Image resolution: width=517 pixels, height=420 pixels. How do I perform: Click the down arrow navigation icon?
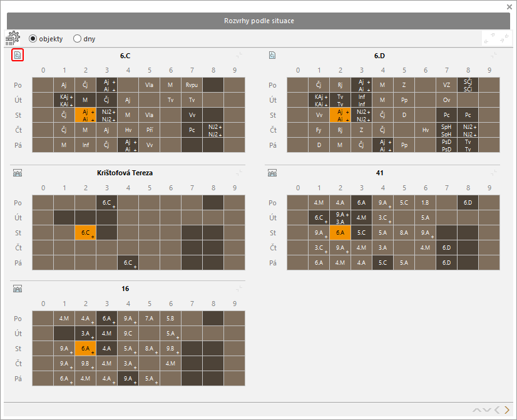point(487,410)
